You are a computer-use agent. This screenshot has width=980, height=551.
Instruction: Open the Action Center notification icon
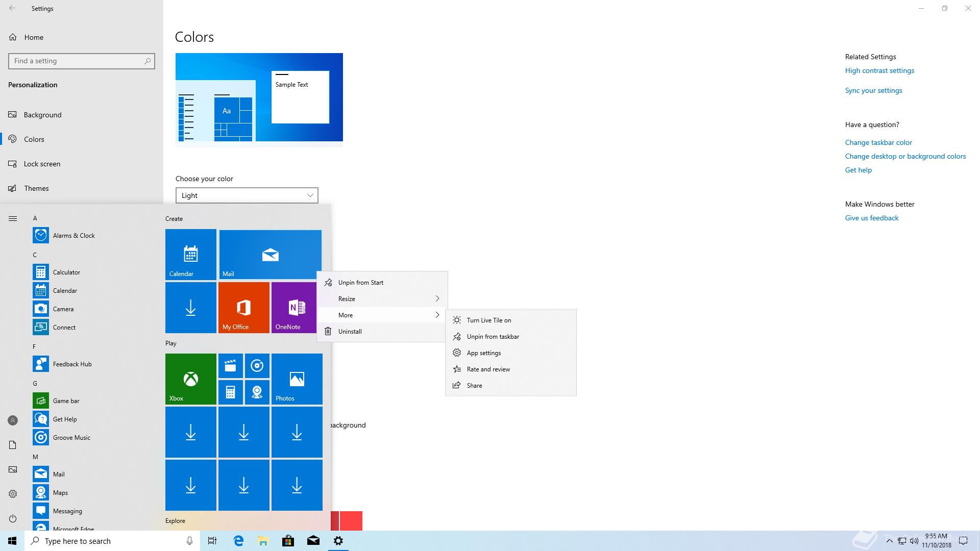[x=963, y=541]
